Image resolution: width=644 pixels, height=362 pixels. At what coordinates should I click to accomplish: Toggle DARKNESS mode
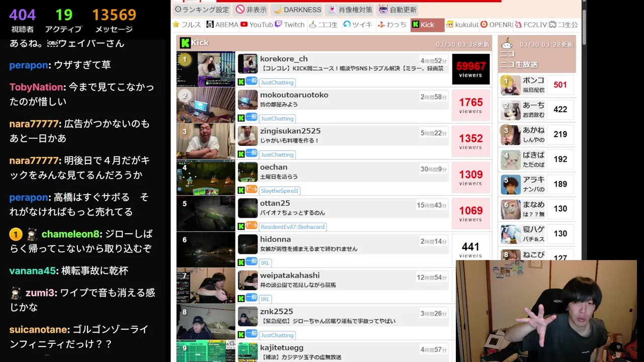click(297, 10)
